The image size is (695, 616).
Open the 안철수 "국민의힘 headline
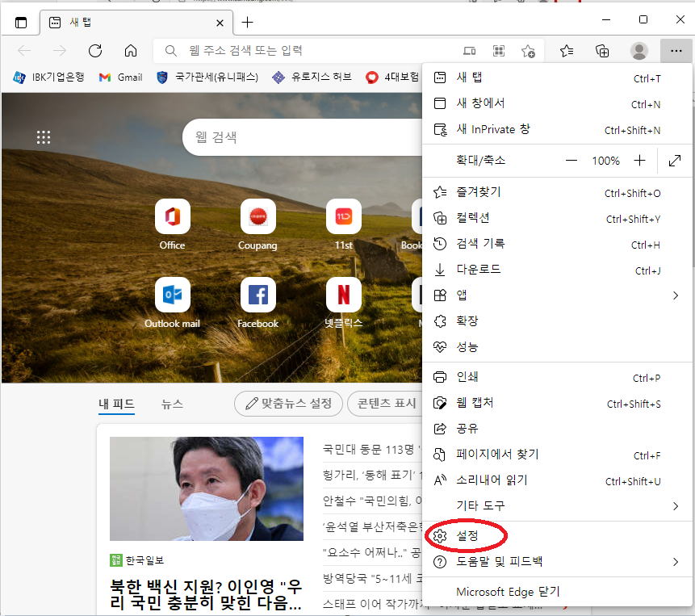click(x=372, y=501)
